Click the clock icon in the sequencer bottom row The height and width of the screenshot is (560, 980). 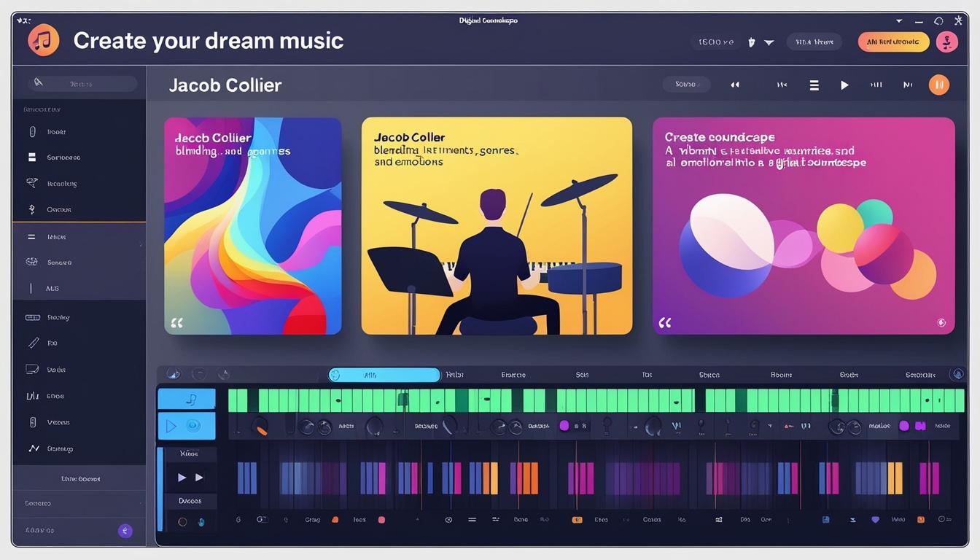coord(448,520)
